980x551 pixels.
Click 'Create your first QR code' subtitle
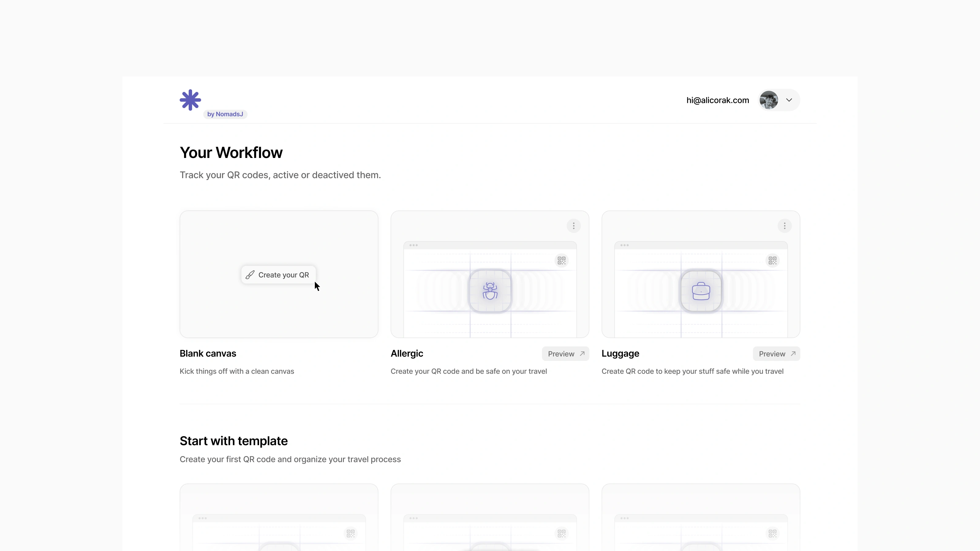point(290,459)
